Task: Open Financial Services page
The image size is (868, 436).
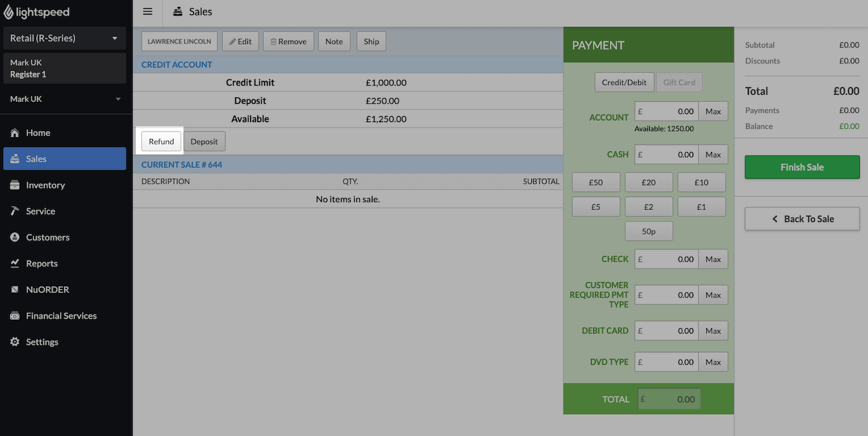Action: (x=61, y=316)
